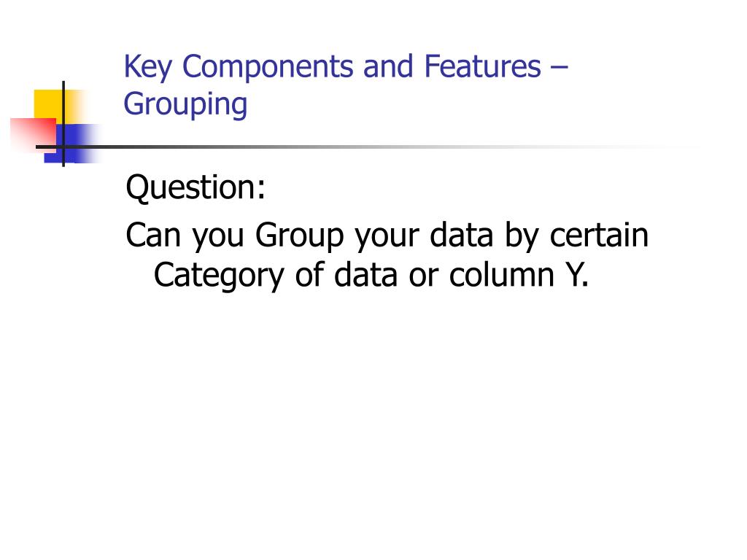Click the red gradient square
747x560 pixels.
tap(34, 135)
